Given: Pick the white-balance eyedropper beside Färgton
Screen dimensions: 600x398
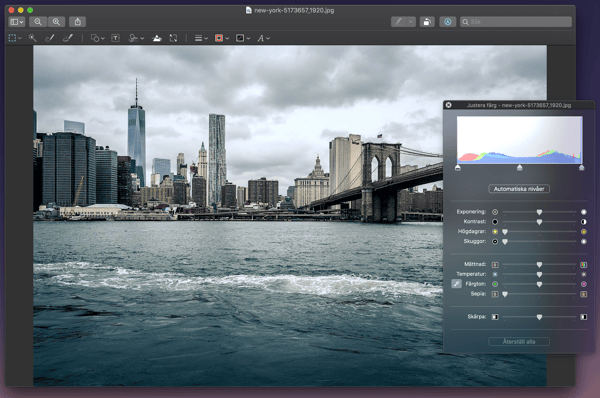Looking at the screenshot, I should pos(457,284).
